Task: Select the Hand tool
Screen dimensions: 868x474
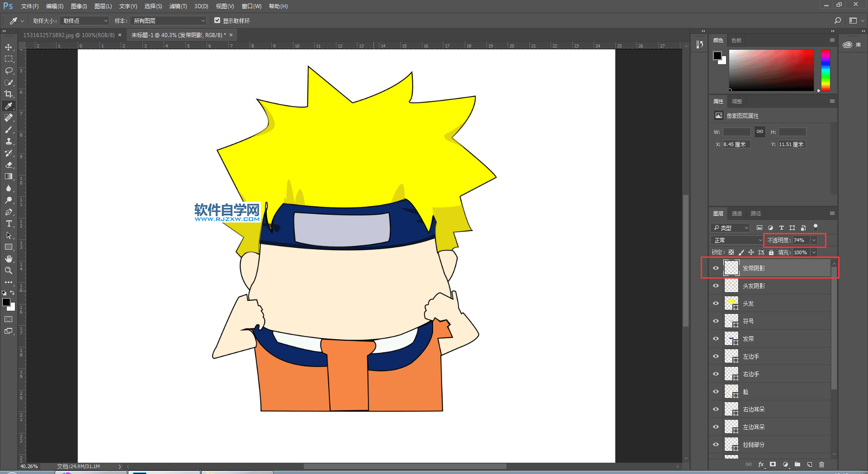Action: point(9,259)
